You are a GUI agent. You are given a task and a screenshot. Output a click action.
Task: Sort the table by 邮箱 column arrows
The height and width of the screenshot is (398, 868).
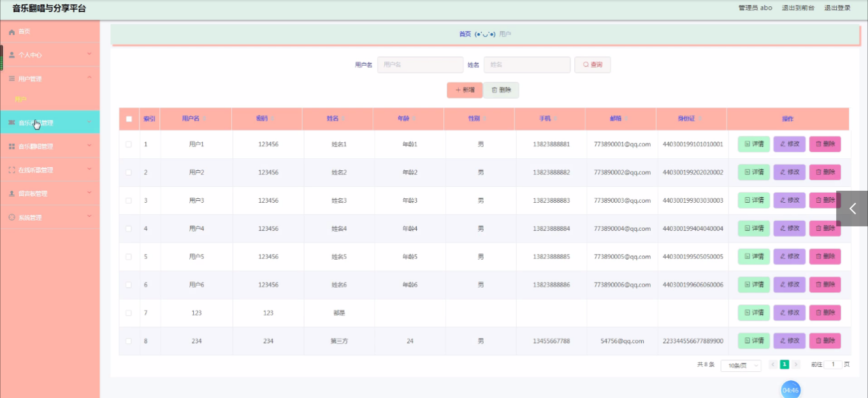pos(626,119)
